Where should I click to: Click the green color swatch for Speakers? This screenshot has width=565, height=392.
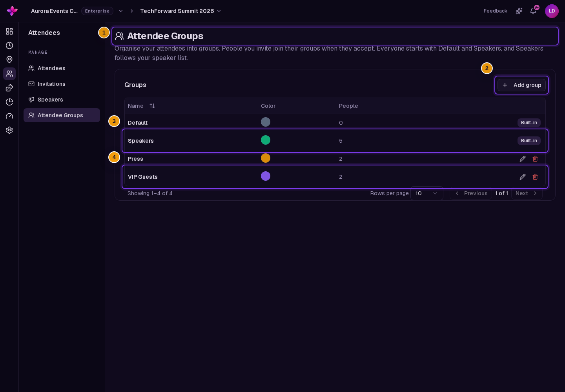(x=266, y=140)
